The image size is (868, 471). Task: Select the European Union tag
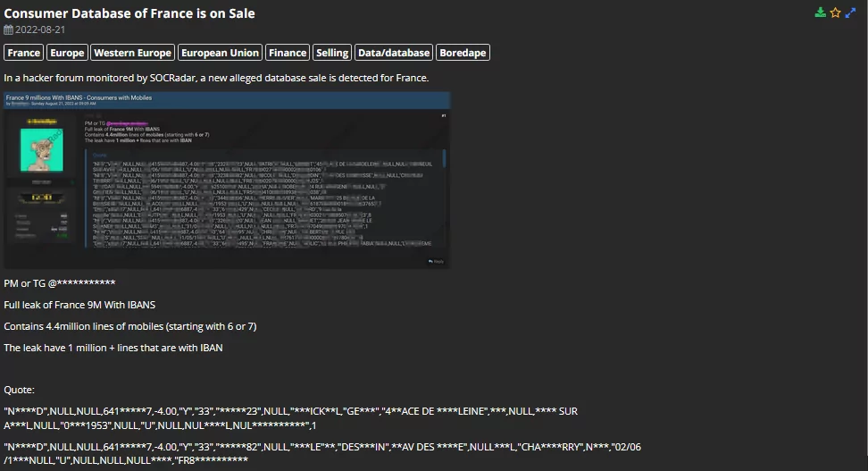(x=220, y=53)
